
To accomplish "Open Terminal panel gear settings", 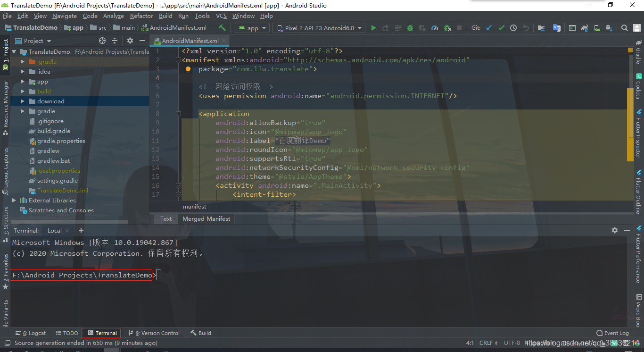I will [x=615, y=230].
